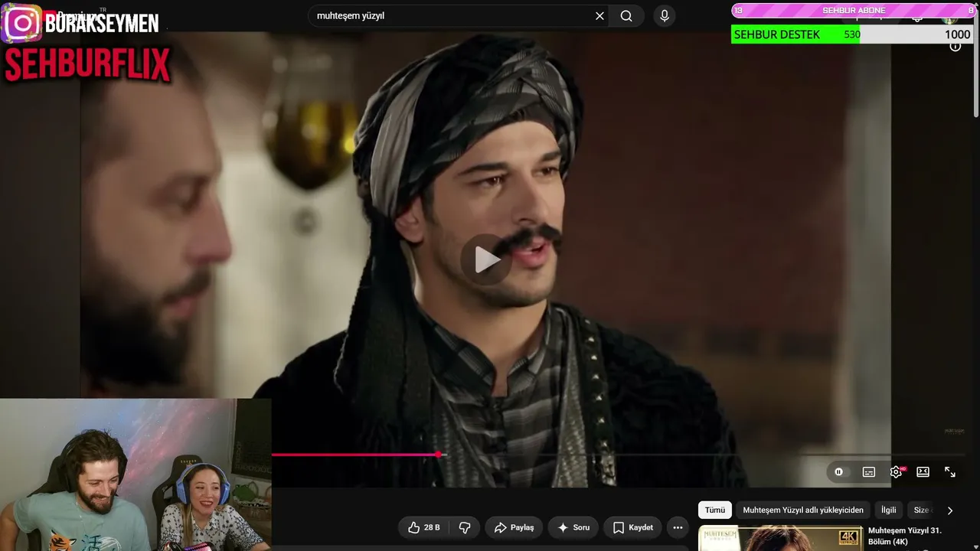Switch to theater mode view

(923, 472)
